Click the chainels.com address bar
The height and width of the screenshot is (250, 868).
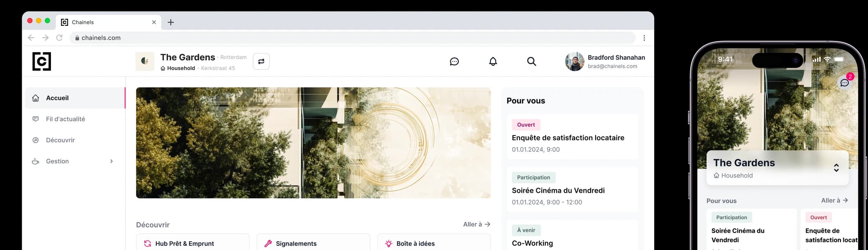[x=353, y=38]
